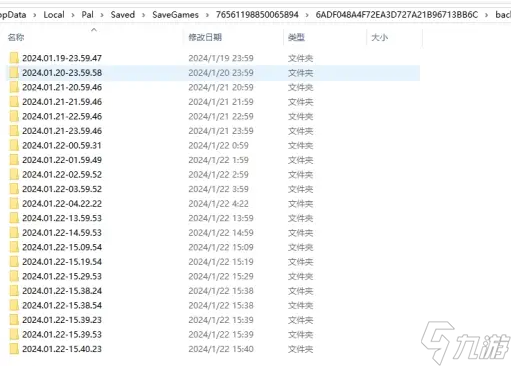Expand chevron after 76561198850065894 breadcrumb
This screenshot has height=366, width=511.
(307, 15)
